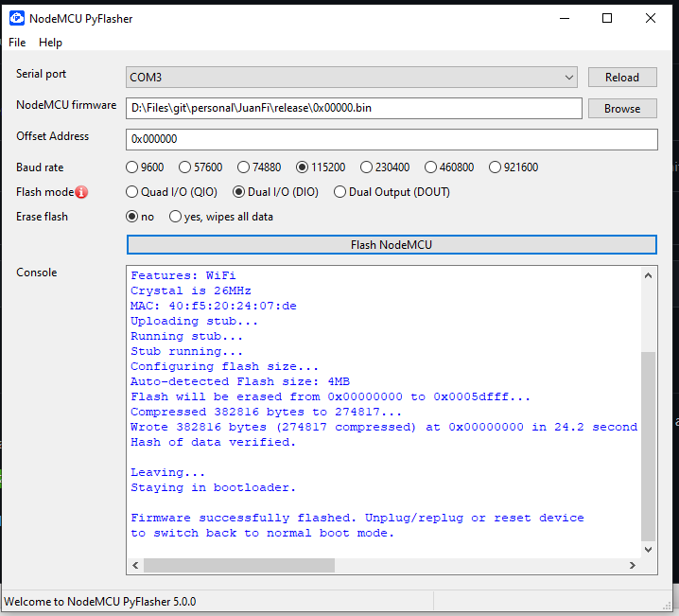Image resolution: width=679 pixels, height=616 pixels.
Task: Click the red Flash mode info icon
Action: pyautogui.click(x=81, y=192)
